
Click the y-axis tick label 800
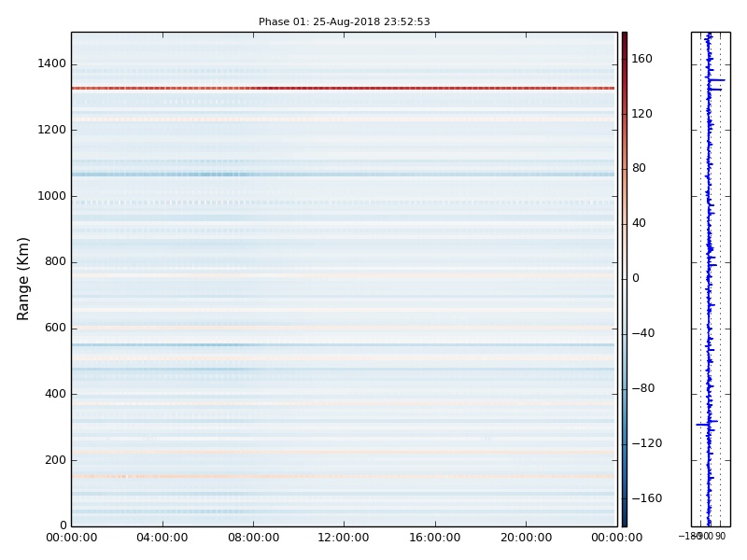click(x=55, y=261)
